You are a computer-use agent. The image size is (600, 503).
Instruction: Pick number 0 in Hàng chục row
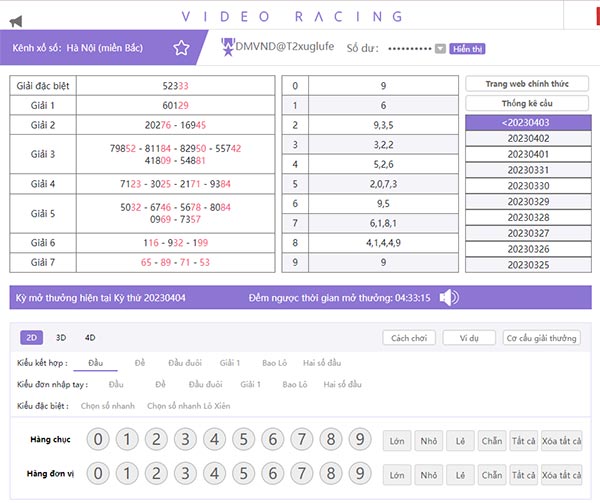tap(98, 439)
